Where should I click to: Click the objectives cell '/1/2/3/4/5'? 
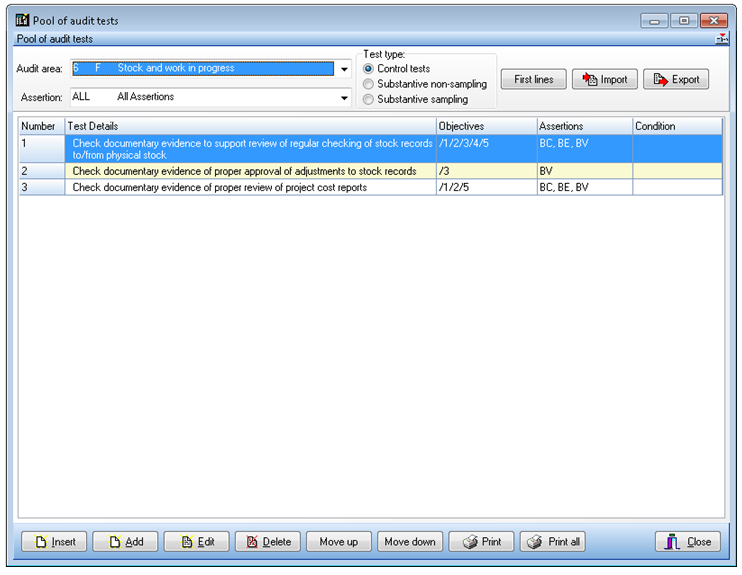click(x=486, y=149)
